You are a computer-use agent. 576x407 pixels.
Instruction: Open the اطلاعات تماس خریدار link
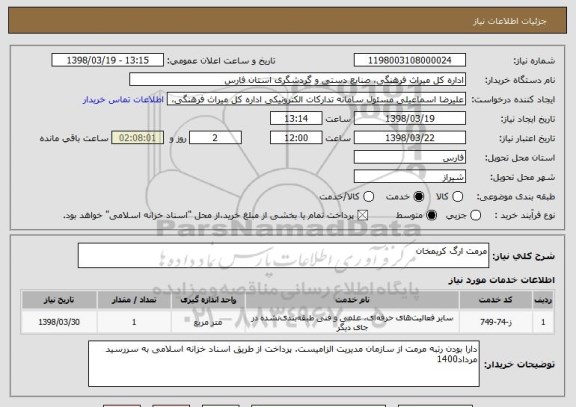[123, 100]
